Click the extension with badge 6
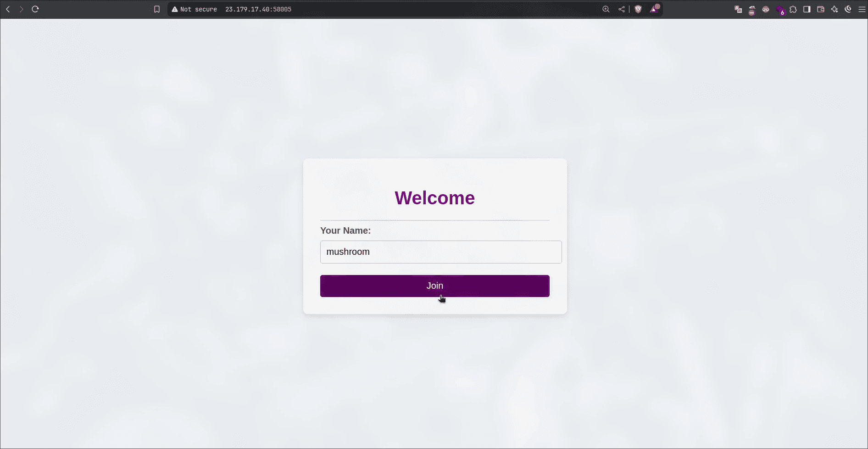868x449 pixels. tap(780, 10)
